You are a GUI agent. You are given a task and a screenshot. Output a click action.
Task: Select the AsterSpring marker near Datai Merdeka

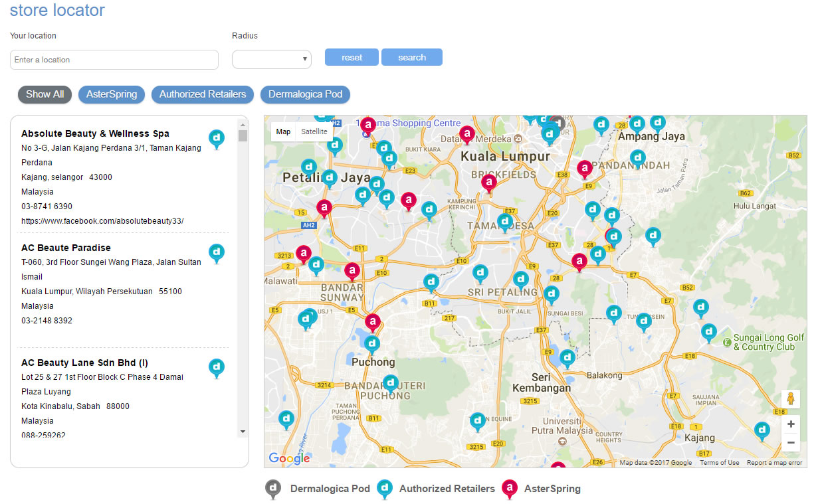click(x=467, y=135)
